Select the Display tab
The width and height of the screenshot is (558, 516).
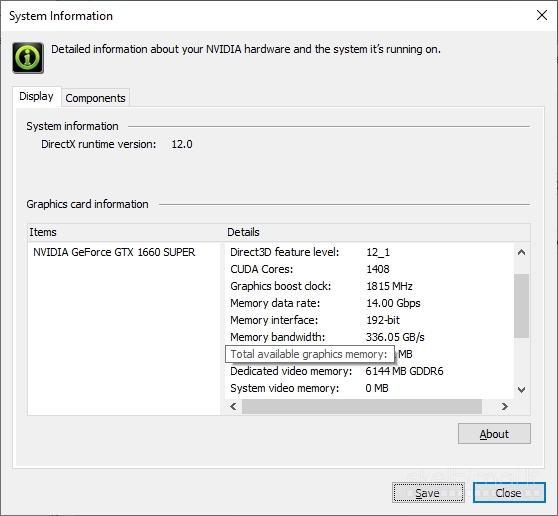click(x=36, y=96)
